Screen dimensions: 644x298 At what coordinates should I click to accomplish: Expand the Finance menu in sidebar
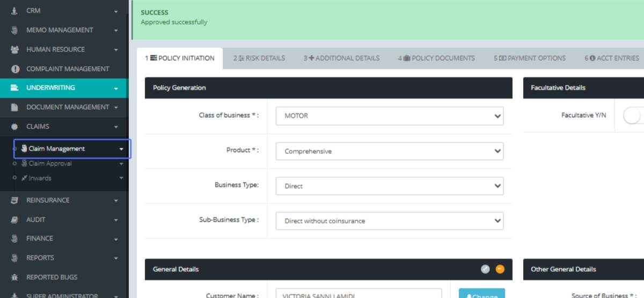coord(40,239)
